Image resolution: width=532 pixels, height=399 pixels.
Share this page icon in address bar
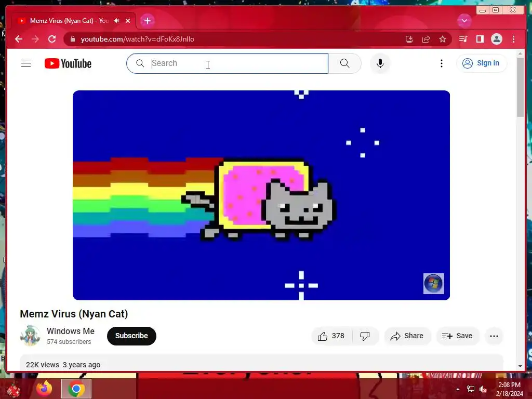coord(426,39)
